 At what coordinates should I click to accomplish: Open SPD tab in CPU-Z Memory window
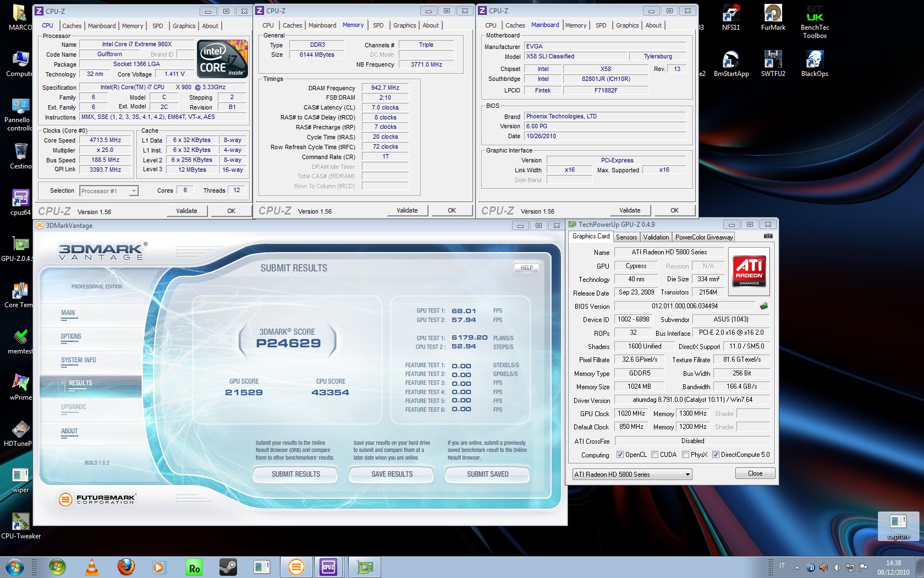[378, 25]
